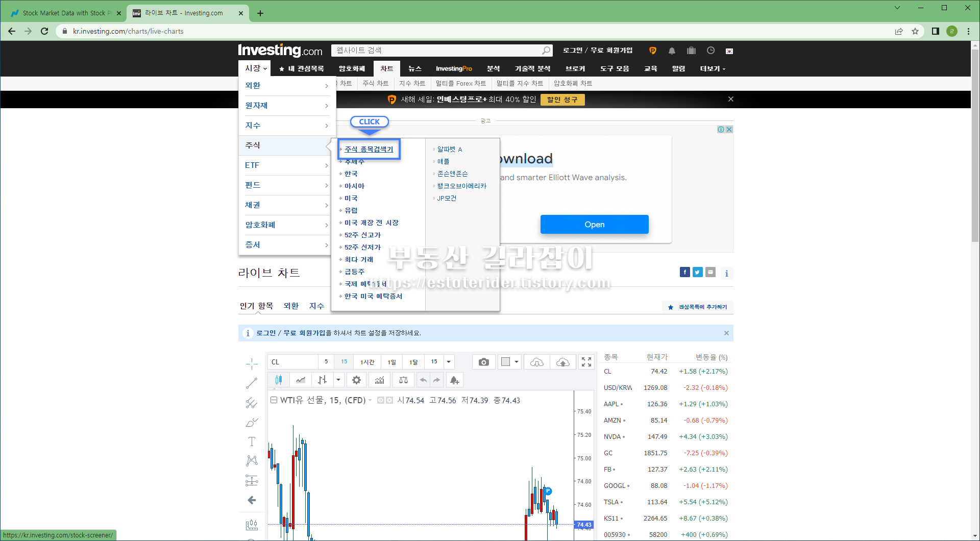Open the 시장 dropdown menu

[x=255, y=68]
